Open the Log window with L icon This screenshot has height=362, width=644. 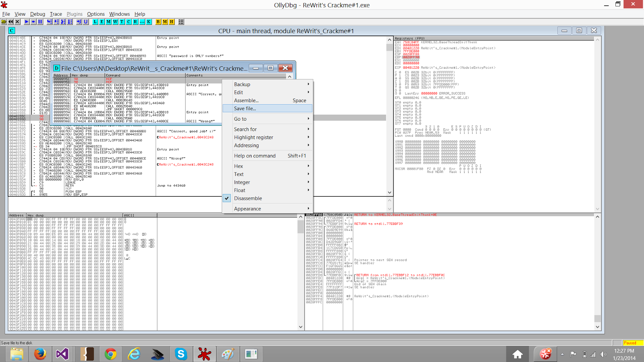point(95,22)
